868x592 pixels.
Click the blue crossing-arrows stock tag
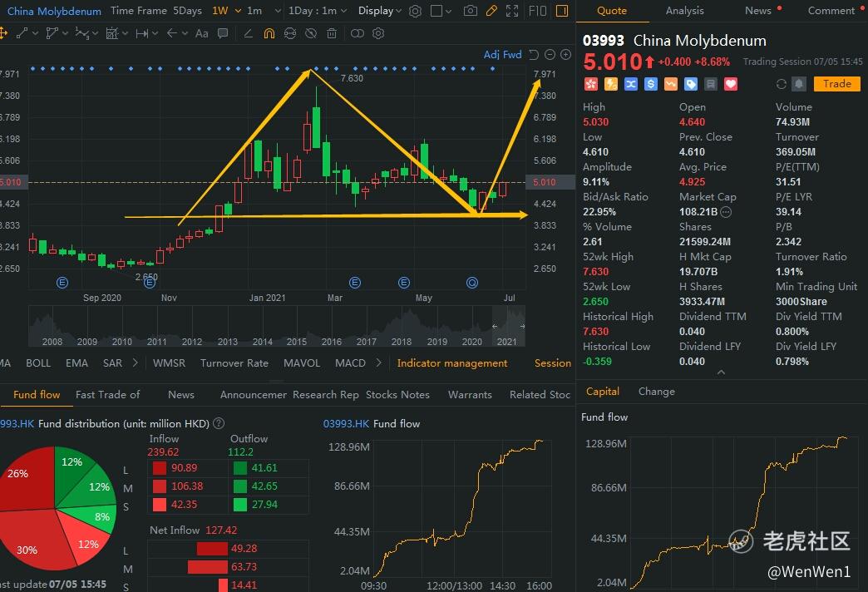631,84
